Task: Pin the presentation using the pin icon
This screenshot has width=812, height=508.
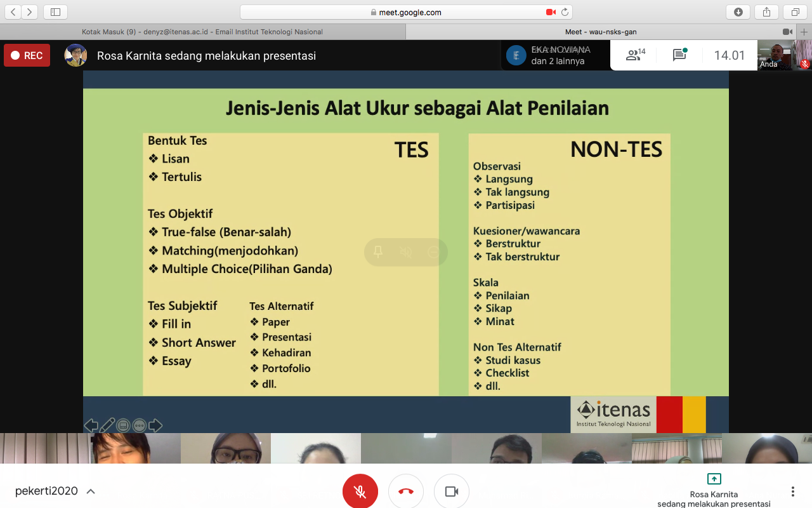Action: click(x=378, y=252)
